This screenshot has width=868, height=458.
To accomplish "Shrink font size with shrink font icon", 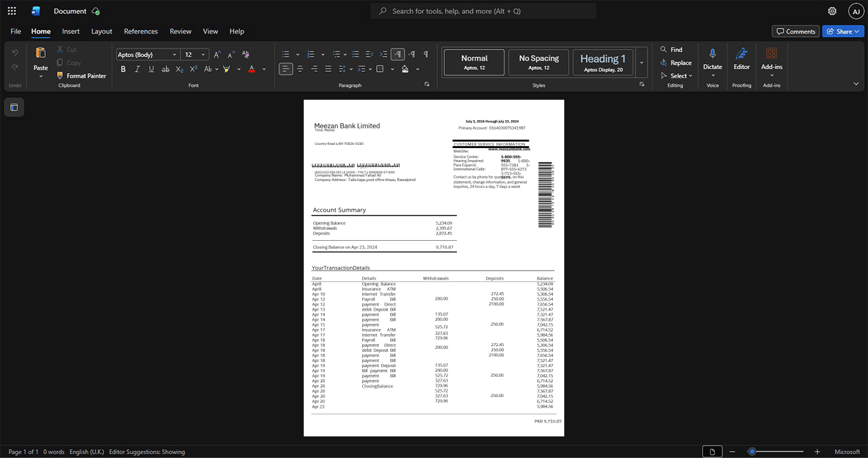I will [x=231, y=55].
